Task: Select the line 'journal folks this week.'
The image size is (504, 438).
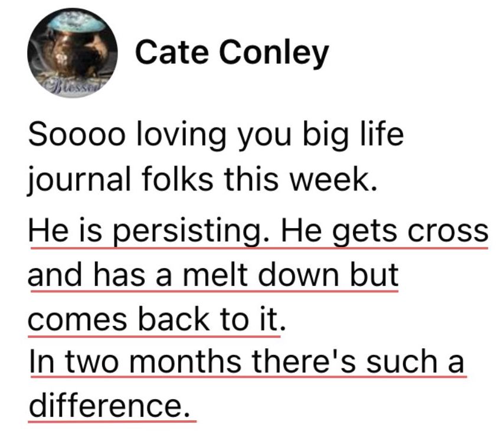Action: coord(202,179)
